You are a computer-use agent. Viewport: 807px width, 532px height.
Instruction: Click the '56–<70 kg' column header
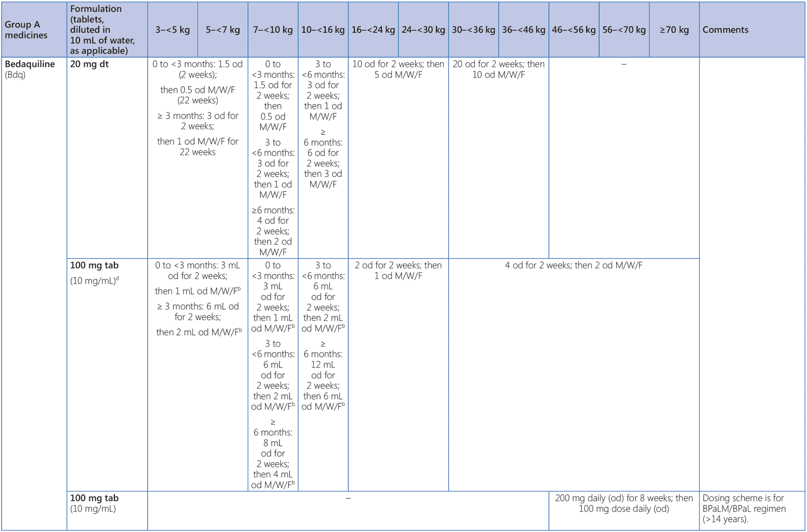[x=624, y=30]
